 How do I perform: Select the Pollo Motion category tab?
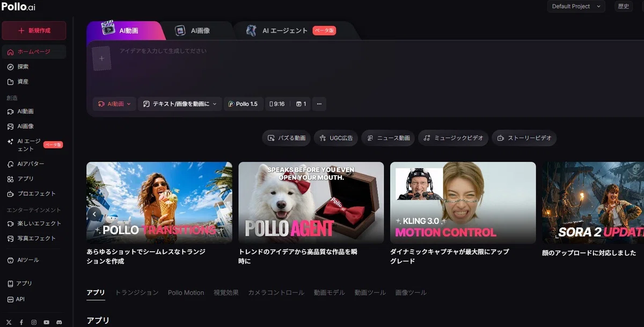(186, 293)
